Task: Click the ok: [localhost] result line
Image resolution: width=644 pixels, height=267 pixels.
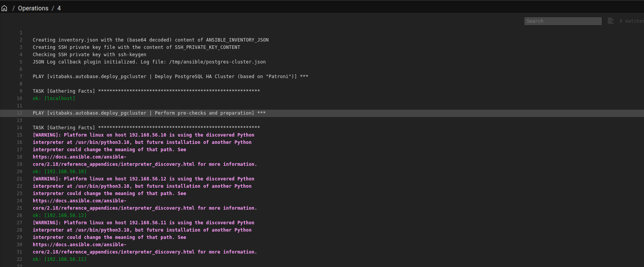Action: pyautogui.click(x=54, y=98)
